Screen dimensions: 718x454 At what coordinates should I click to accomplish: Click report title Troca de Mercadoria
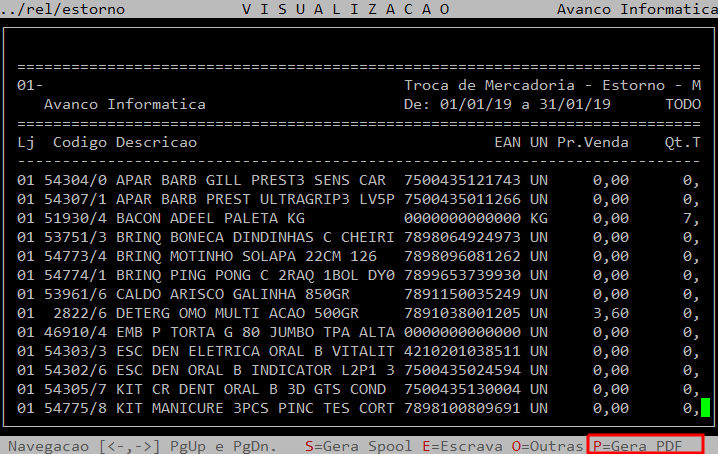(x=489, y=86)
